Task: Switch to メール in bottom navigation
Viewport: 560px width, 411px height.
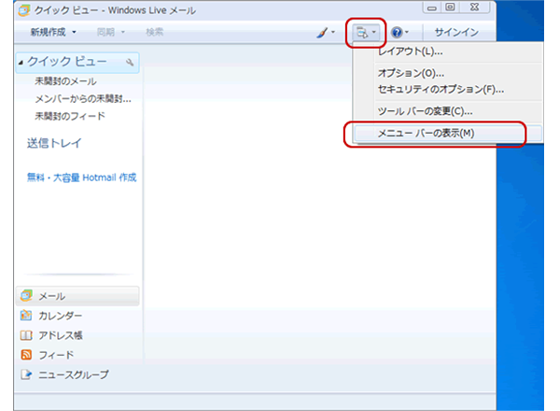Action: [x=52, y=296]
